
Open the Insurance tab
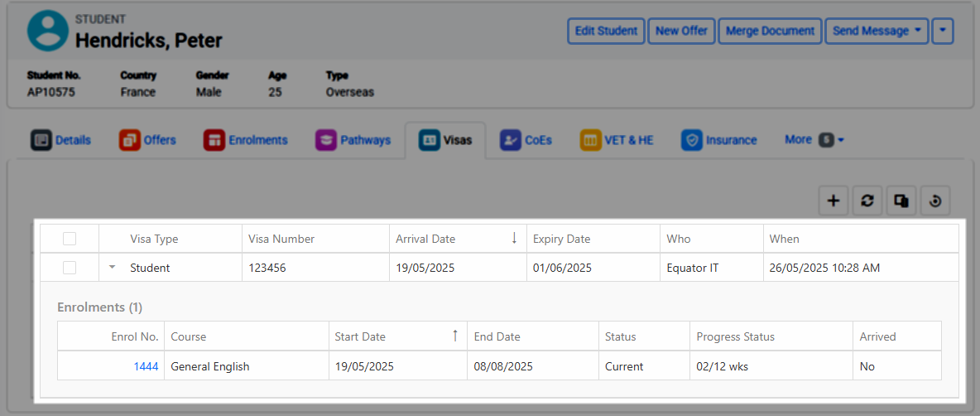click(x=719, y=140)
